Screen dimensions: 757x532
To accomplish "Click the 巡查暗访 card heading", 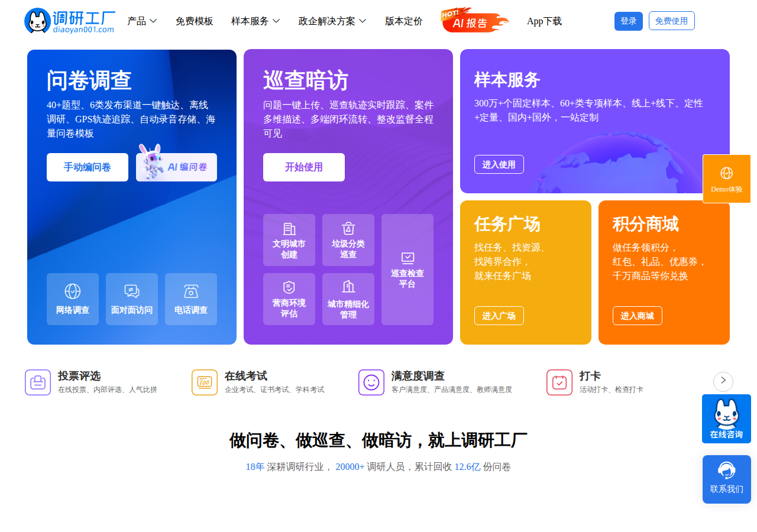I will point(306,80).
